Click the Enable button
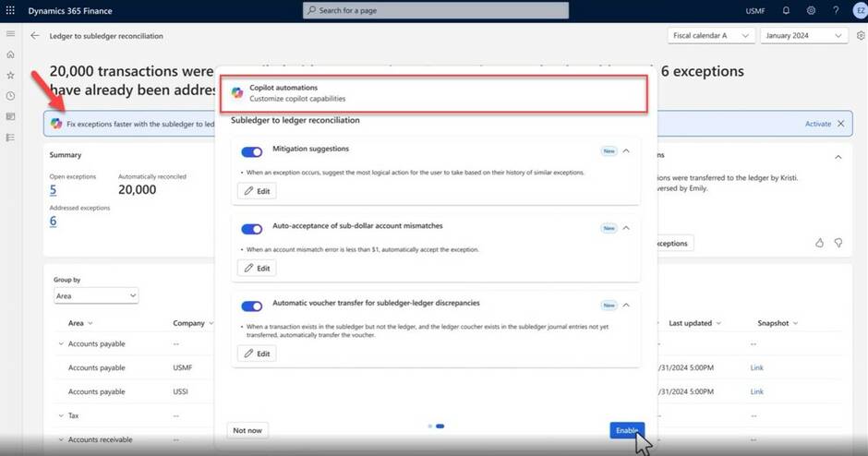The image size is (868, 456). coord(627,430)
